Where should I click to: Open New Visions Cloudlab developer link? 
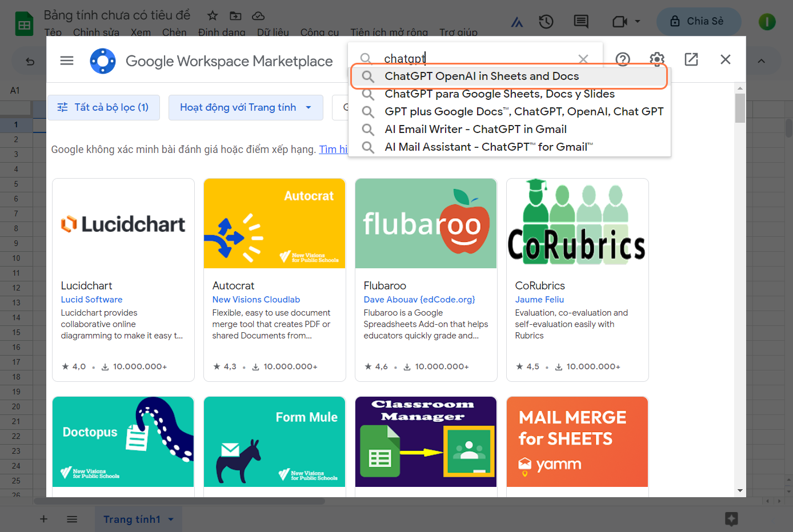point(256,300)
